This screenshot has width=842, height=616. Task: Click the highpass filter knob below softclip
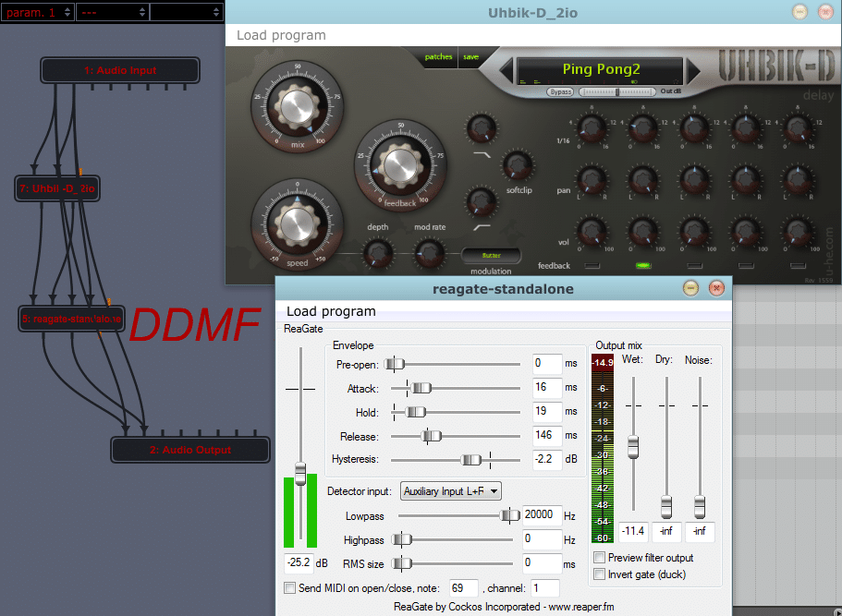click(x=482, y=201)
